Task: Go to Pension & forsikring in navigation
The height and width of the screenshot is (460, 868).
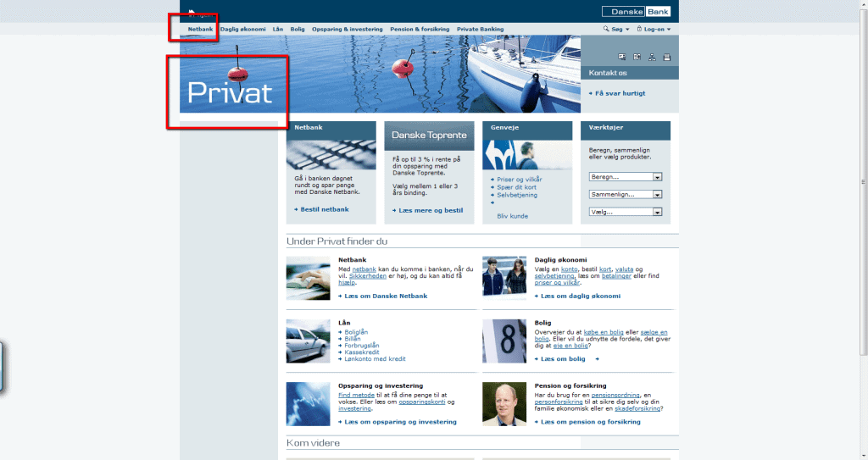Action: click(x=420, y=29)
